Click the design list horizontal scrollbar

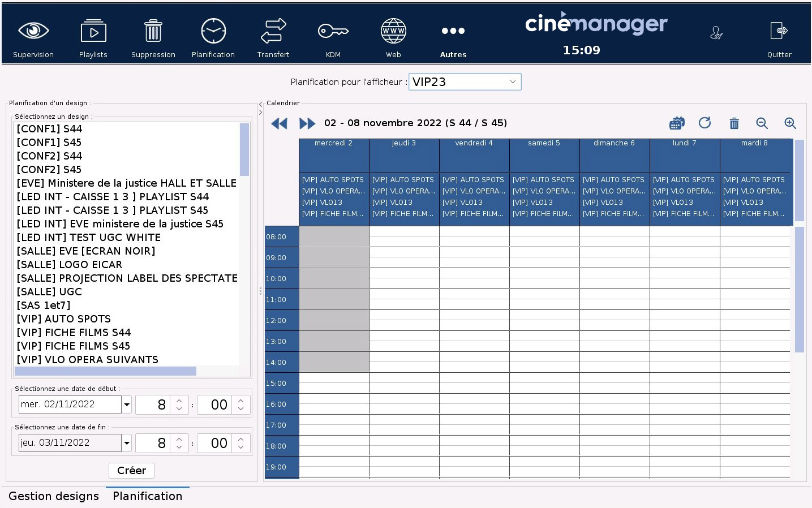[105, 371]
